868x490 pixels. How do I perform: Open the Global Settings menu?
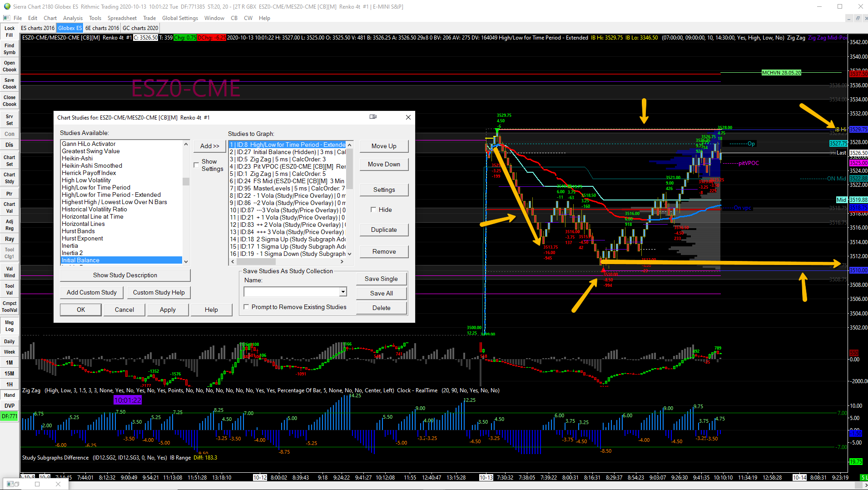[180, 18]
